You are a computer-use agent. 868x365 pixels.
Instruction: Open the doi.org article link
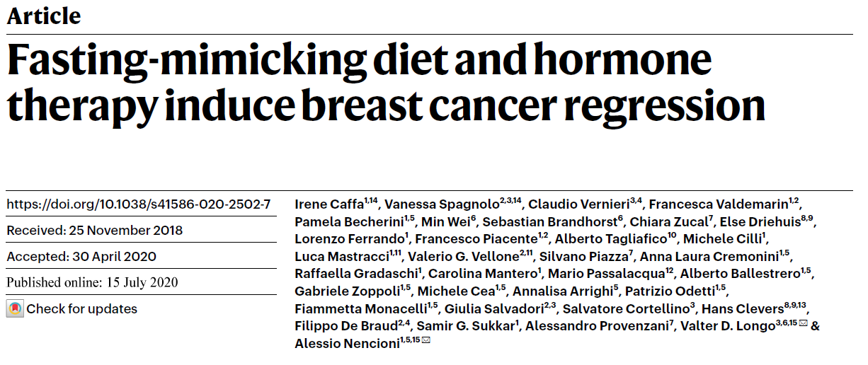139,204
